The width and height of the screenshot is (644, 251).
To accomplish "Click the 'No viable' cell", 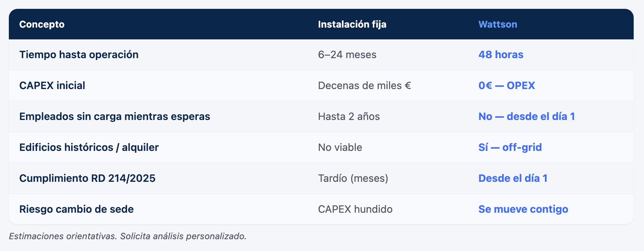I will 340,147.
